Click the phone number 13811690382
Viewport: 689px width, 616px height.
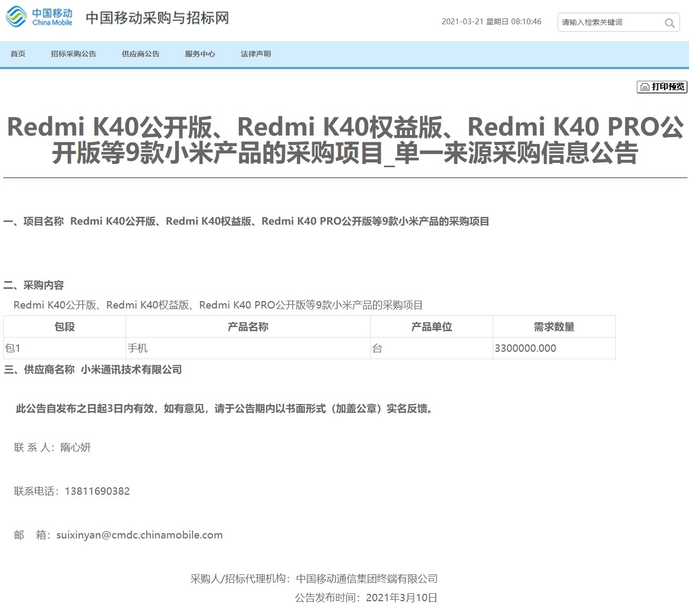97,491
